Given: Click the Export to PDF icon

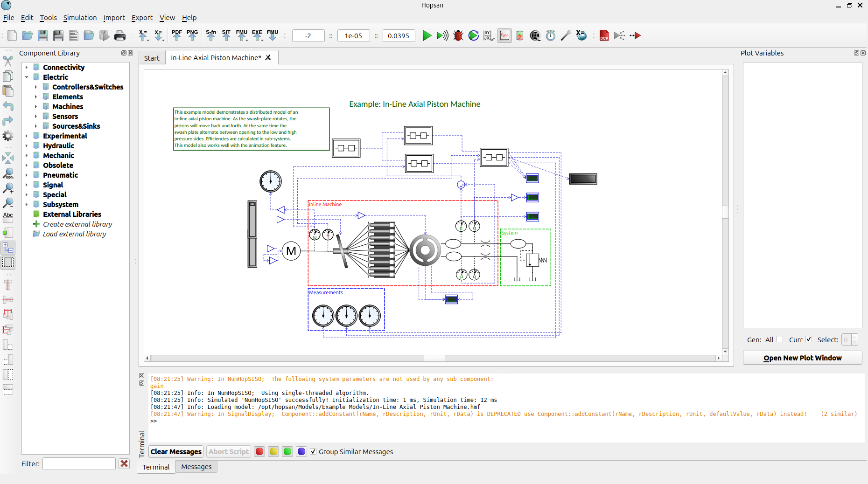Looking at the screenshot, I should pyautogui.click(x=177, y=36).
